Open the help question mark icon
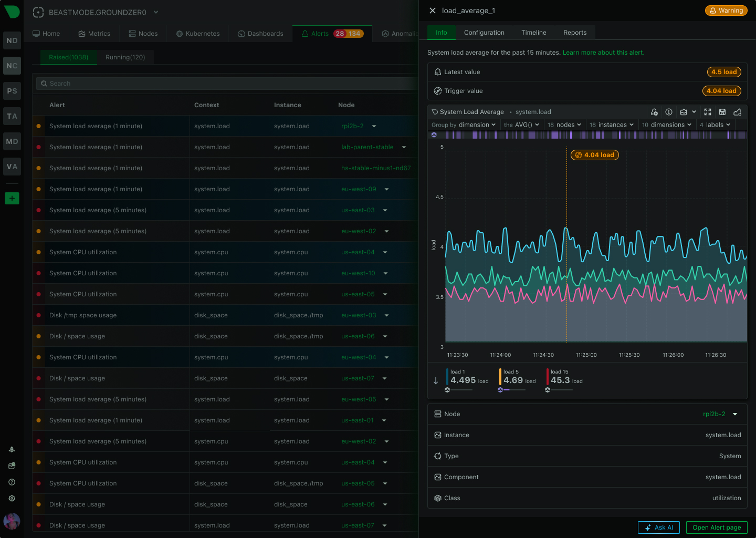This screenshot has width=756, height=538. [12, 482]
